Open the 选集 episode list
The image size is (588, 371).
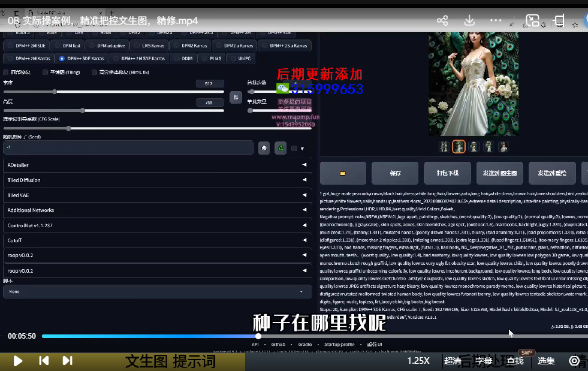pyautogui.click(x=546, y=361)
